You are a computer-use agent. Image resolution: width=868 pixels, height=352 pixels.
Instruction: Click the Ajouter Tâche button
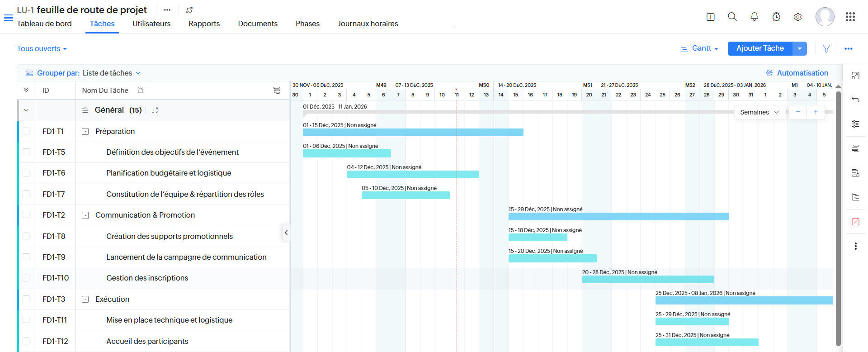(760, 48)
